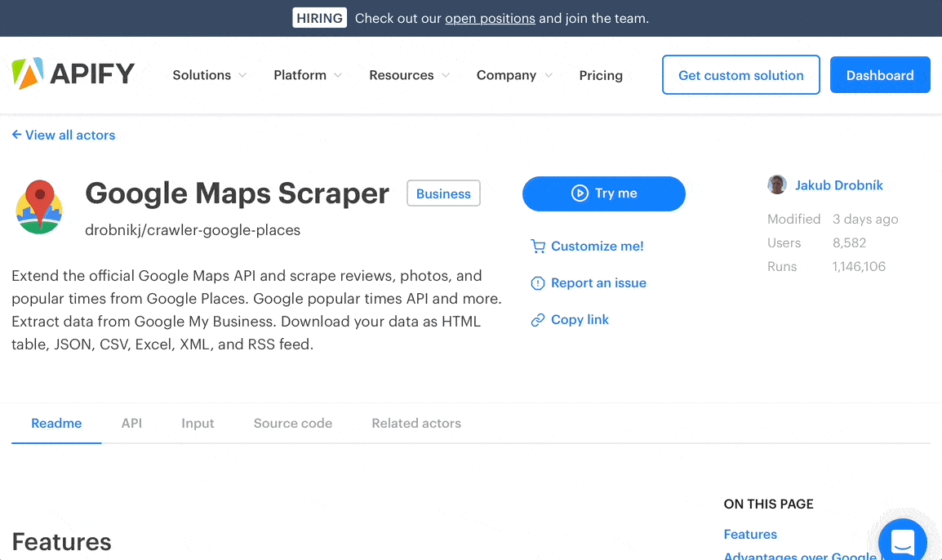942x560 pixels.
Task: Click the Google Maps Scraper title
Action: pos(238,193)
